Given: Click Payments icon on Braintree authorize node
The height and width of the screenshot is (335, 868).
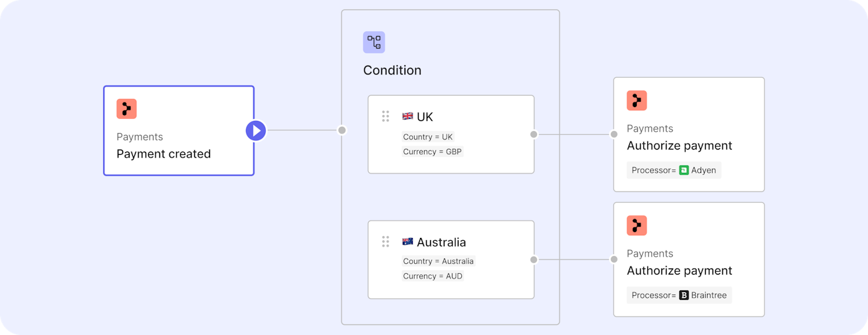Looking at the screenshot, I should coord(637,226).
